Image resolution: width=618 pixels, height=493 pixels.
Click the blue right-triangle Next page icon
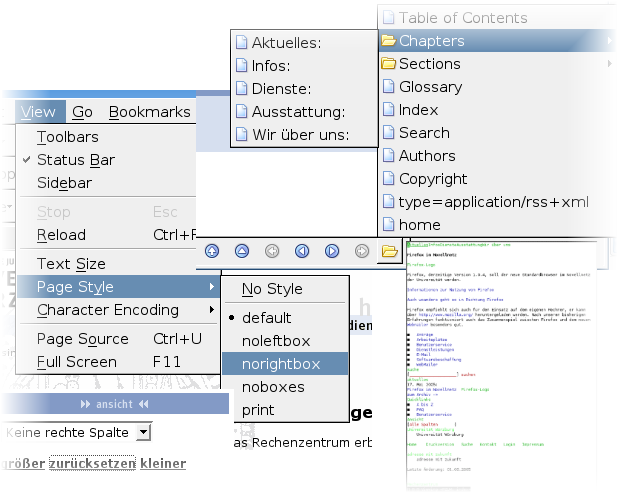click(332, 251)
